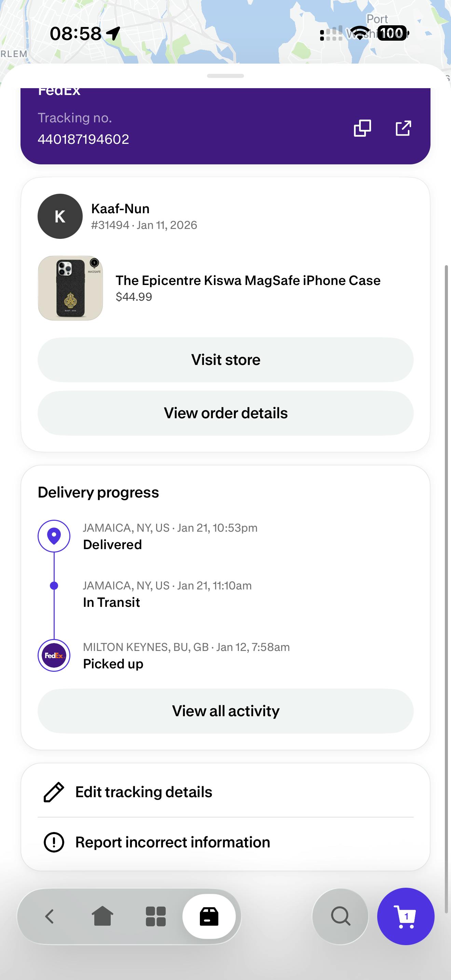
Task: Click the Visit store button
Action: pyautogui.click(x=225, y=360)
